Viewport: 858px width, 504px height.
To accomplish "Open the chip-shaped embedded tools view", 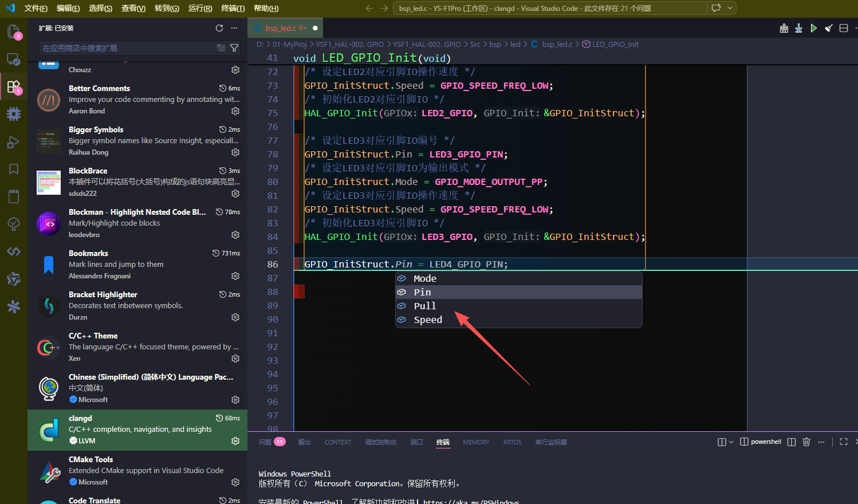I will [13, 114].
